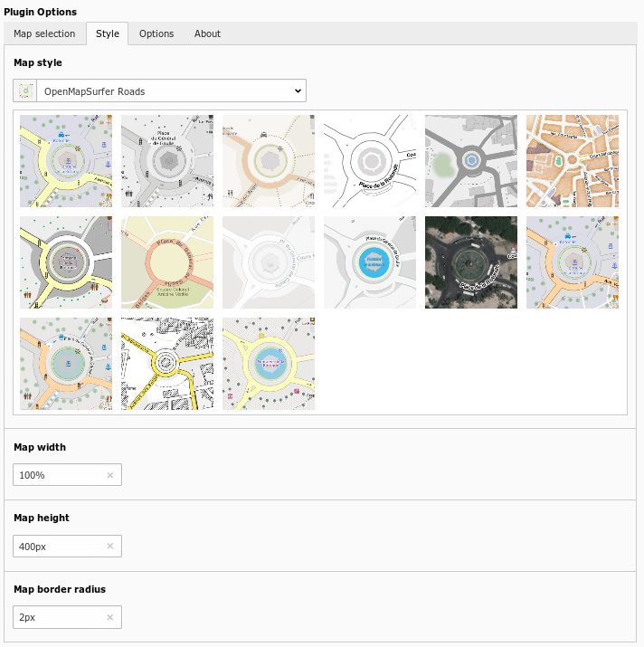
Task: Clear the Map height value
Action: click(x=110, y=546)
